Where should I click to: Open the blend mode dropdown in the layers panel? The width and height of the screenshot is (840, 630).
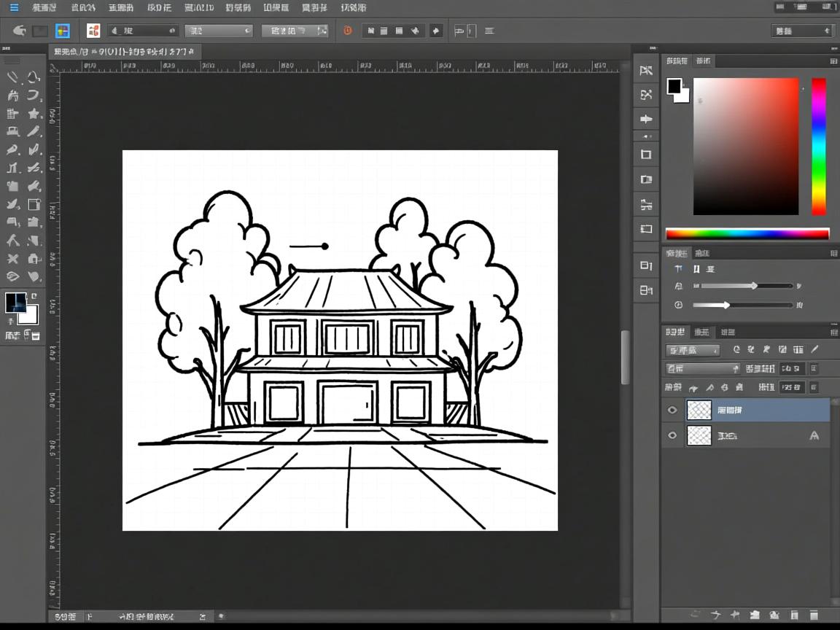702,369
